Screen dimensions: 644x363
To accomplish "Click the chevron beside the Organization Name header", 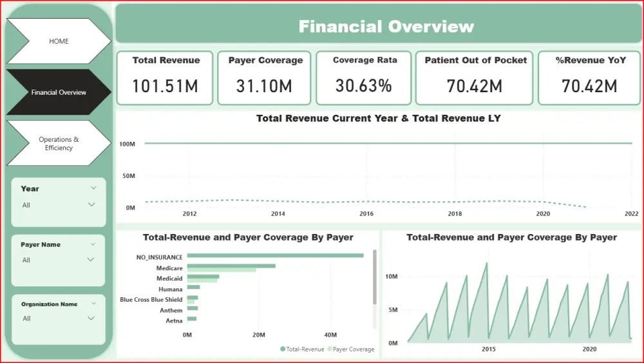I will click(x=93, y=304).
